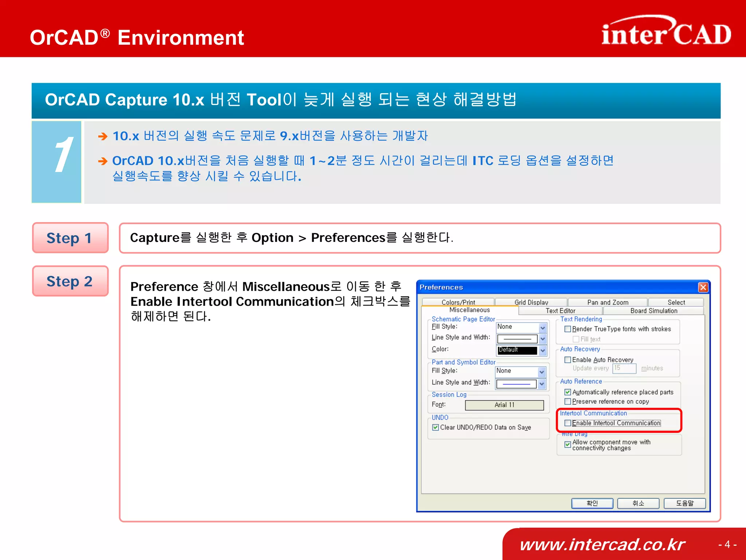Viewport: 746px width, 560px height.
Task: Open Schematic Page Editor Fill Style dropdown
Action: (x=543, y=328)
